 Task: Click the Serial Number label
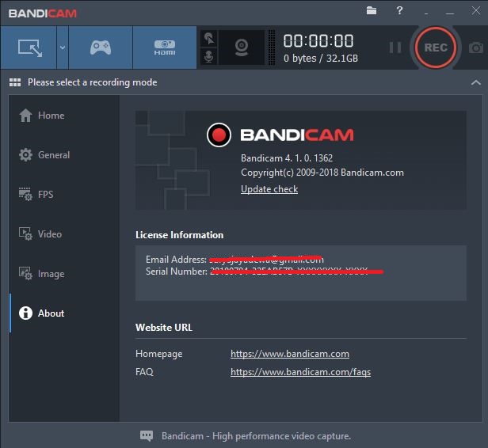177,271
